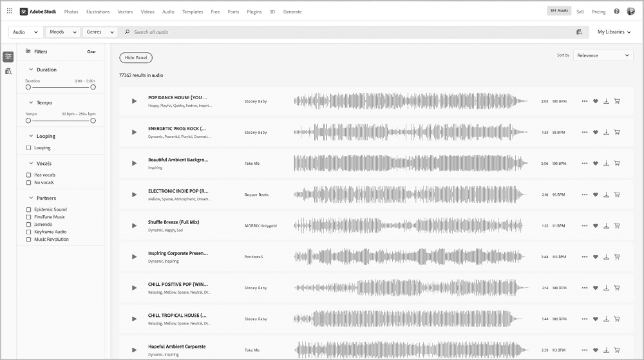
Task: Check the No vocals filter
Action: click(x=28, y=183)
